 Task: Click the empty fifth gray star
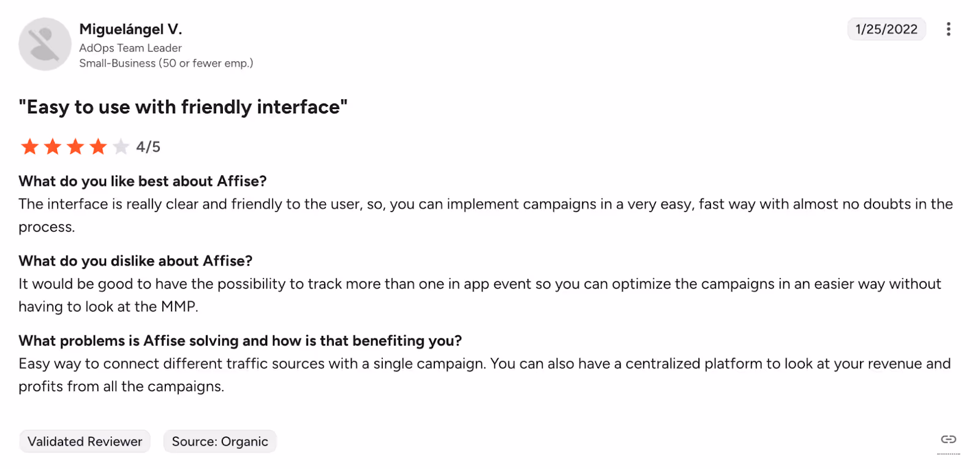coord(121,147)
